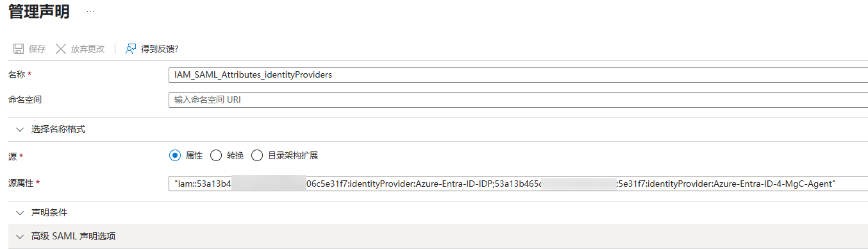Click the save floppy disk icon
The width and height of the screenshot is (868, 249).
19,49
